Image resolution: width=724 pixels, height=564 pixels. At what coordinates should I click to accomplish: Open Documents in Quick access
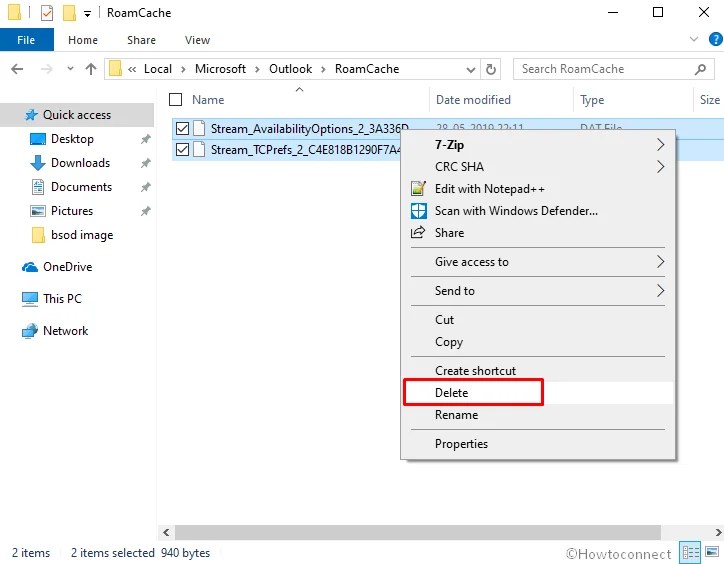[81, 187]
